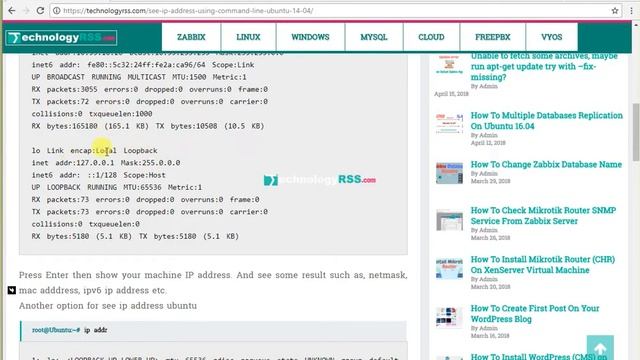
Task: Open the VYOS menu item
Action: tap(551, 37)
